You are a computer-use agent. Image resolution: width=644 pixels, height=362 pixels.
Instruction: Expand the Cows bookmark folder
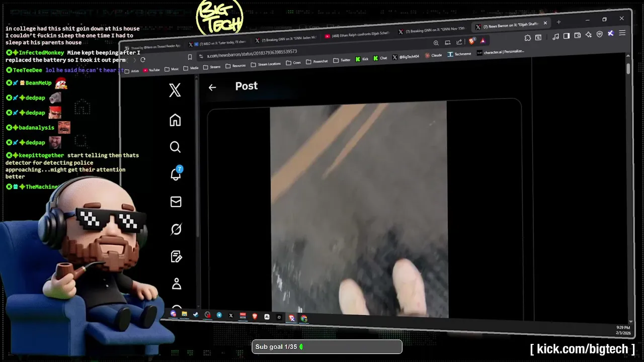(294, 63)
